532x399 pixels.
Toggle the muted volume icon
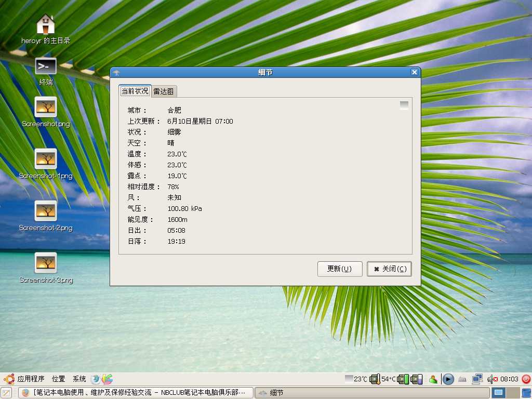(492, 379)
